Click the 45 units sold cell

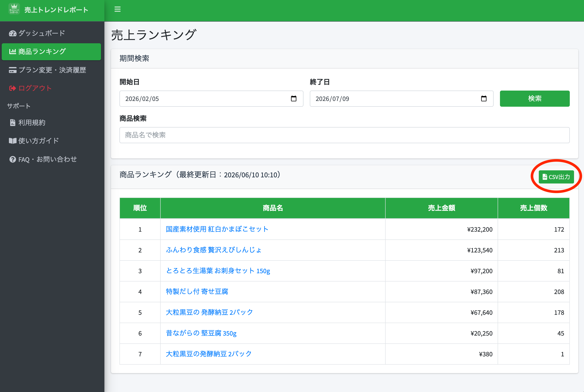coord(533,333)
